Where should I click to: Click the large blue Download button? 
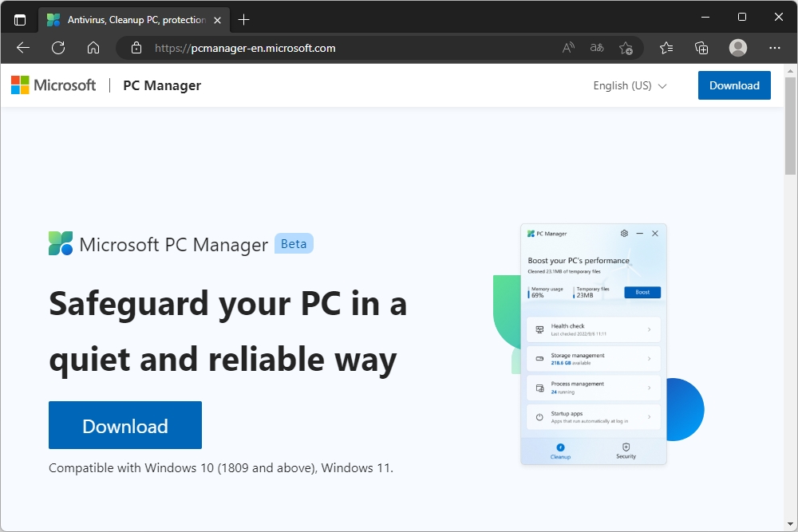pos(125,425)
